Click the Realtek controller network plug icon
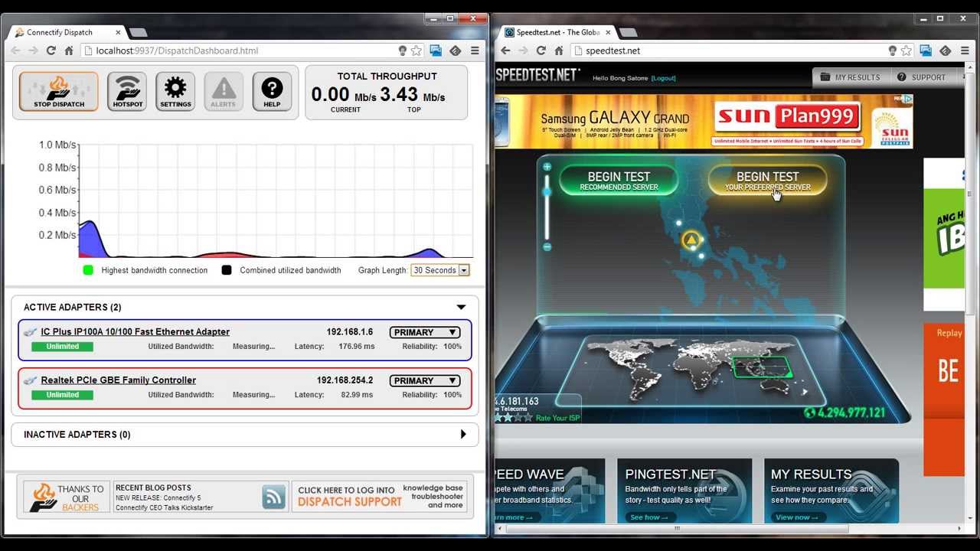This screenshot has height=551, width=980. [x=30, y=380]
